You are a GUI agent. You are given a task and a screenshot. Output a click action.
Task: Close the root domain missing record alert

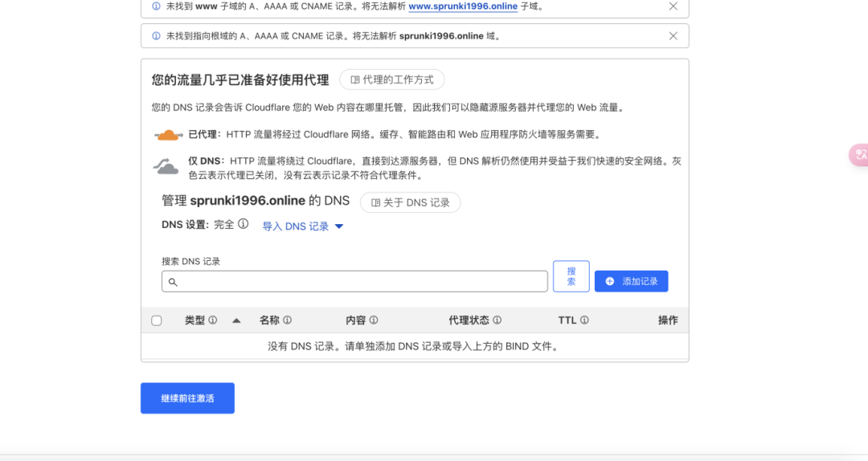[673, 36]
